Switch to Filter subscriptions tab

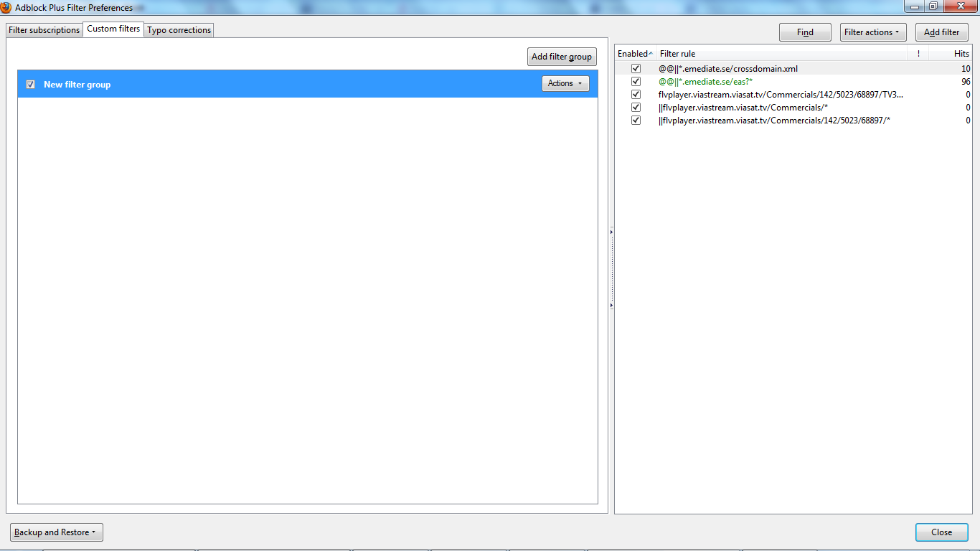tap(44, 30)
